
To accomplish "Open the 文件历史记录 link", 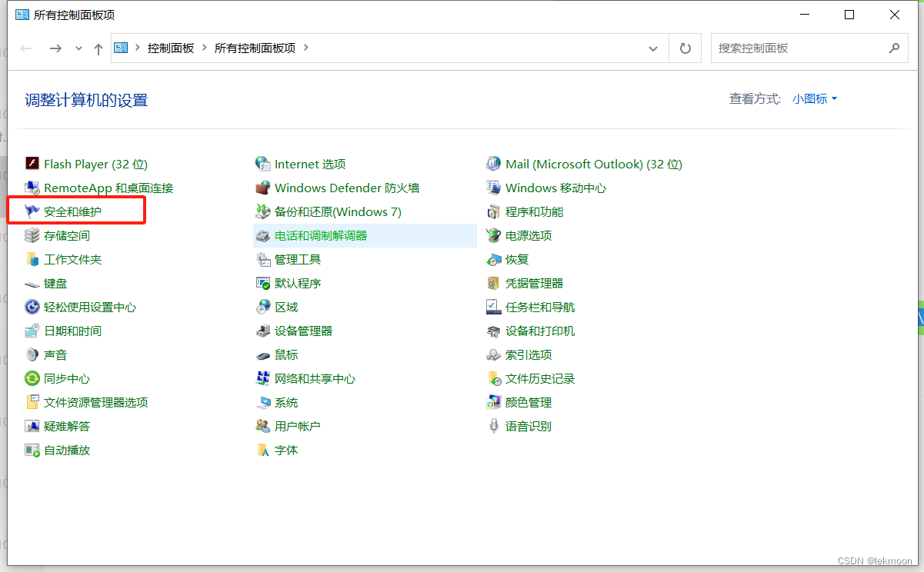I will [540, 378].
